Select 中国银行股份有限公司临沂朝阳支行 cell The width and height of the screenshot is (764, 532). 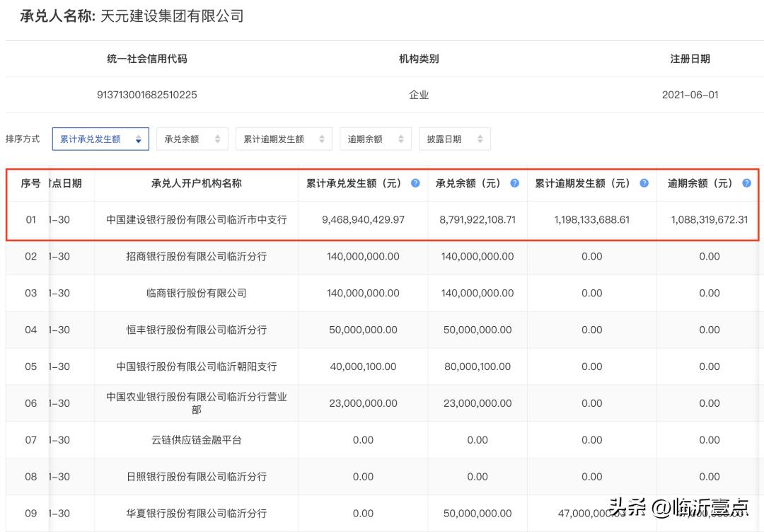[197, 366]
